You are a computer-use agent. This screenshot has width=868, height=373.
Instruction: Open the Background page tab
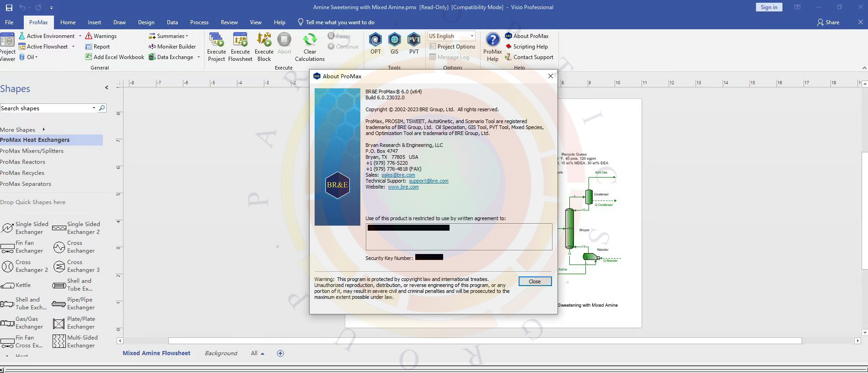click(x=221, y=353)
